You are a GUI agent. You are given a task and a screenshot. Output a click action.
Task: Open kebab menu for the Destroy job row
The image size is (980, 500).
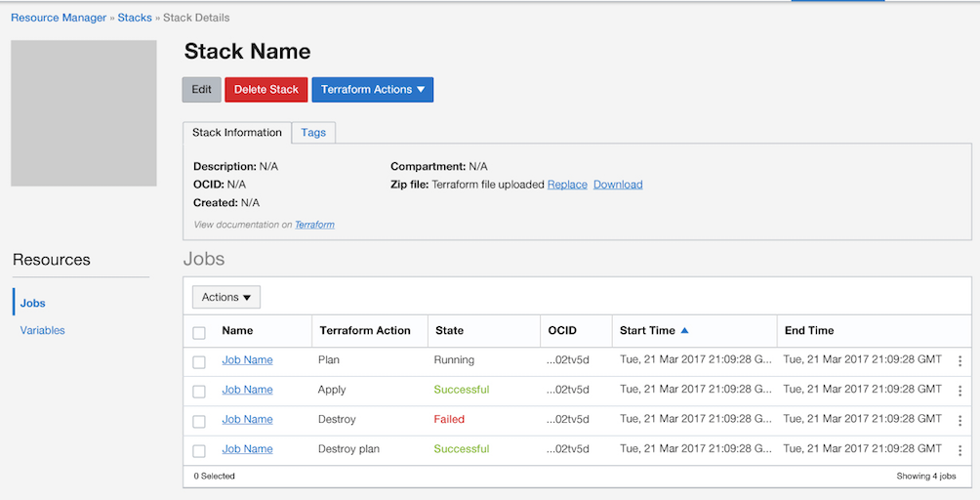(960, 420)
